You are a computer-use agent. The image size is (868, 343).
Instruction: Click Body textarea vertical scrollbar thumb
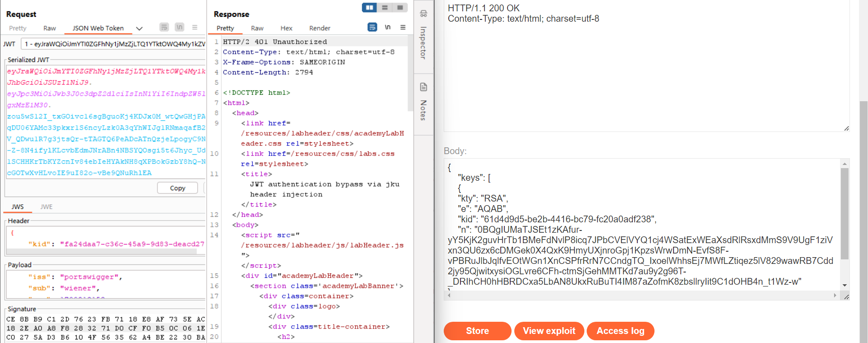[x=844, y=214]
